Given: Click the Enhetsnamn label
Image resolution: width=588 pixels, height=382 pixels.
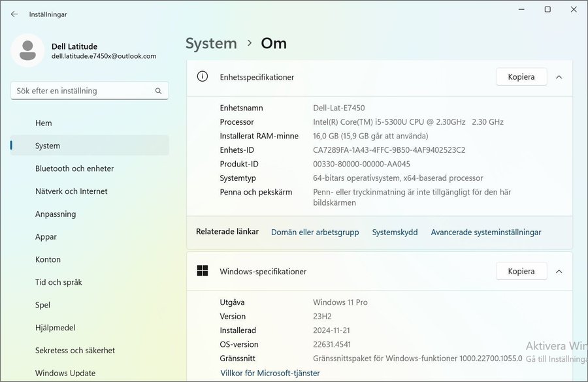Looking at the screenshot, I should (242, 108).
